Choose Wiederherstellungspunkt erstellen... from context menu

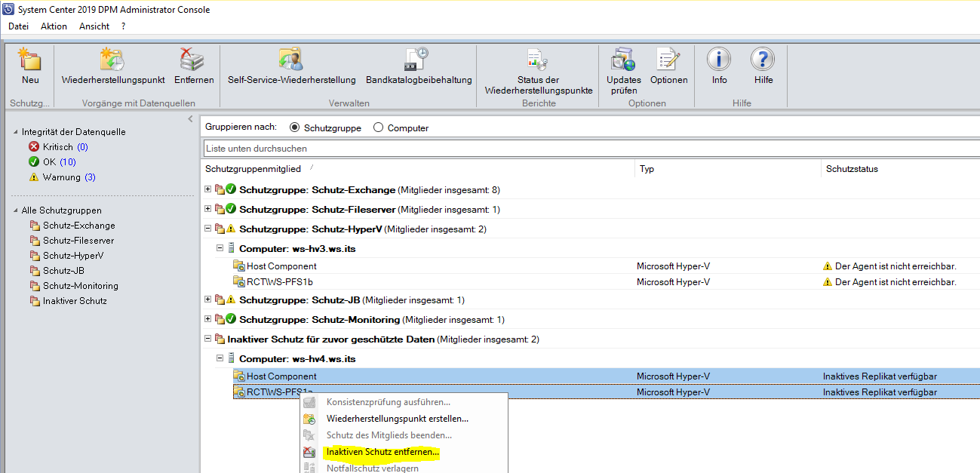click(x=398, y=419)
